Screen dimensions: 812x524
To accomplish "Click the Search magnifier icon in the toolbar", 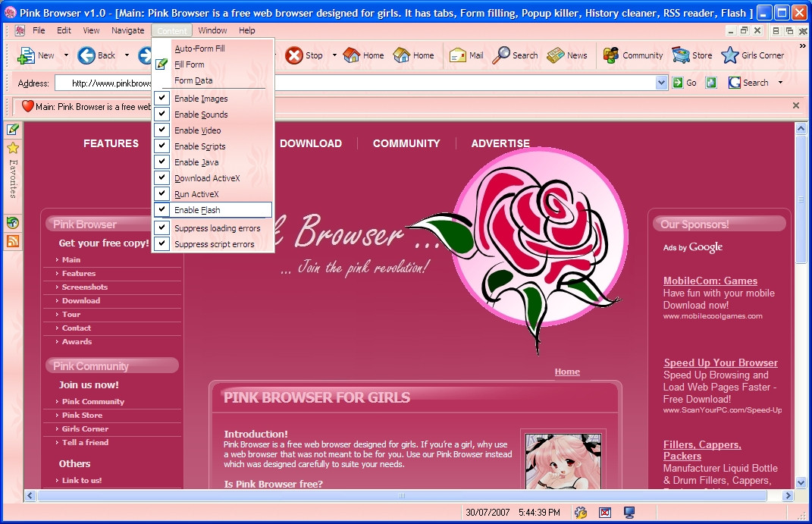I will point(500,55).
